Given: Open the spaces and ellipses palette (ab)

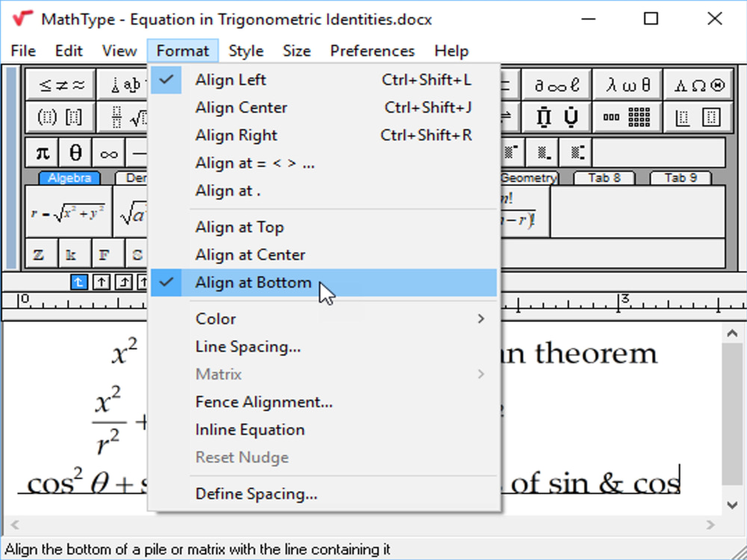Looking at the screenshot, I should coord(125,85).
